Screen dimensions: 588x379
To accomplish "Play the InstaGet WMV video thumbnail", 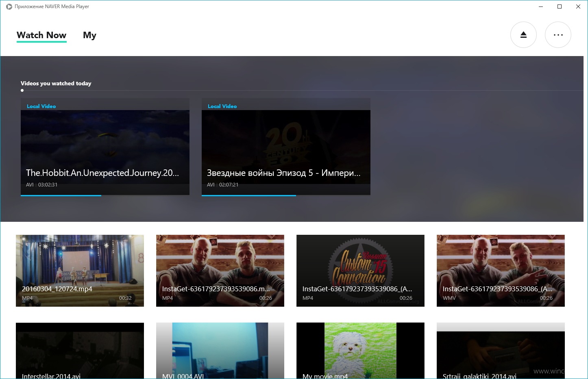I will coord(501,271).
